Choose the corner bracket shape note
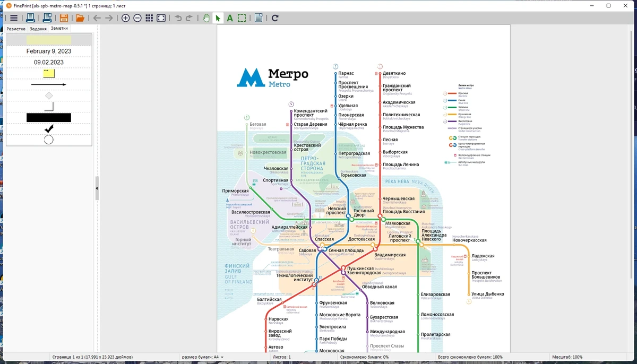The width and height of the screenshot is (637, 364). pyautogui.click(x=49, y=107)
